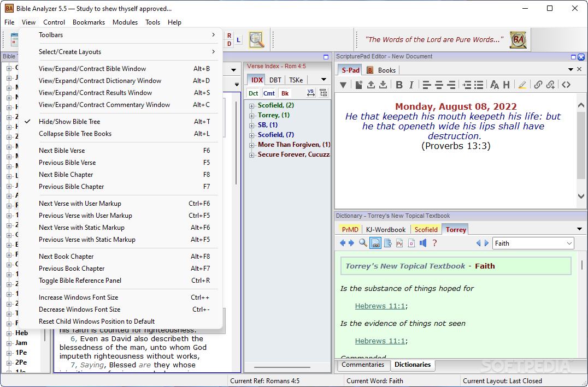Select Next Bible Verse menu item
The height and width of the screenshot is (387, 588).
(120, 151)
